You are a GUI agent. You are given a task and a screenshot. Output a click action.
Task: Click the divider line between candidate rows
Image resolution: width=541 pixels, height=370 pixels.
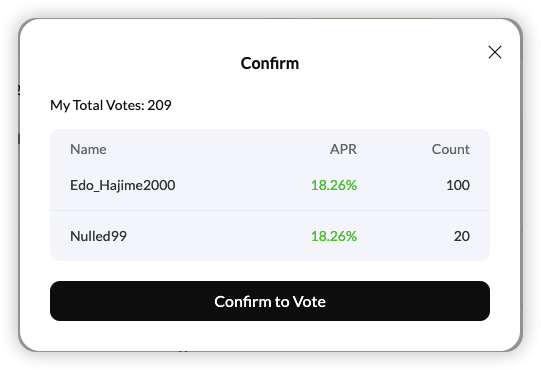pos(270,210)
